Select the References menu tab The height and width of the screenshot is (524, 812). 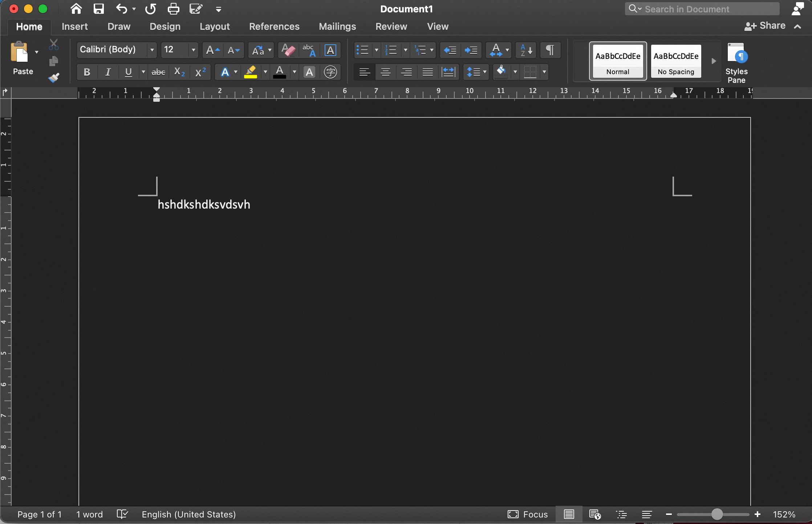[x=273, y=26]
